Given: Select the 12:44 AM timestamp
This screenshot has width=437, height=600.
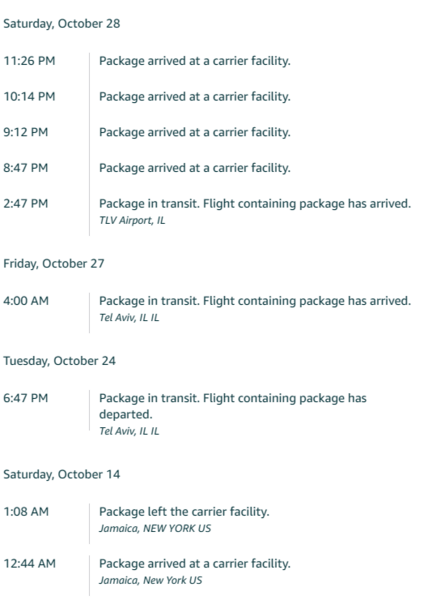Looking at the screenshot, I should click(29, 564).
